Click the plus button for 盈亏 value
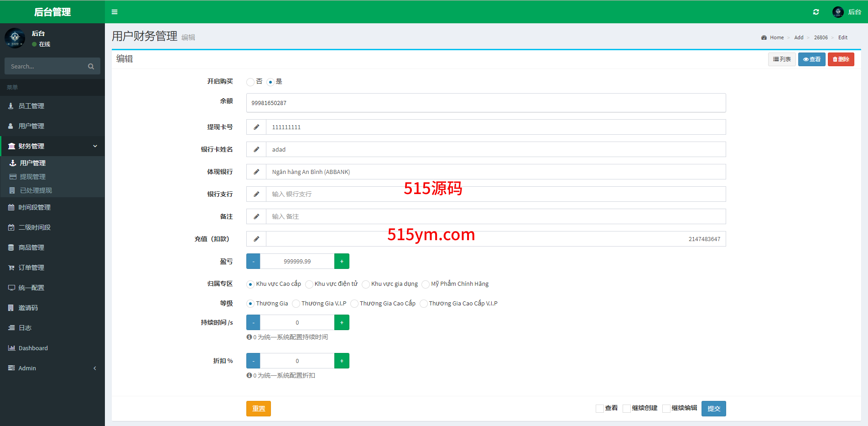Viewport: 868px width, 426px height. coord(342,261)
